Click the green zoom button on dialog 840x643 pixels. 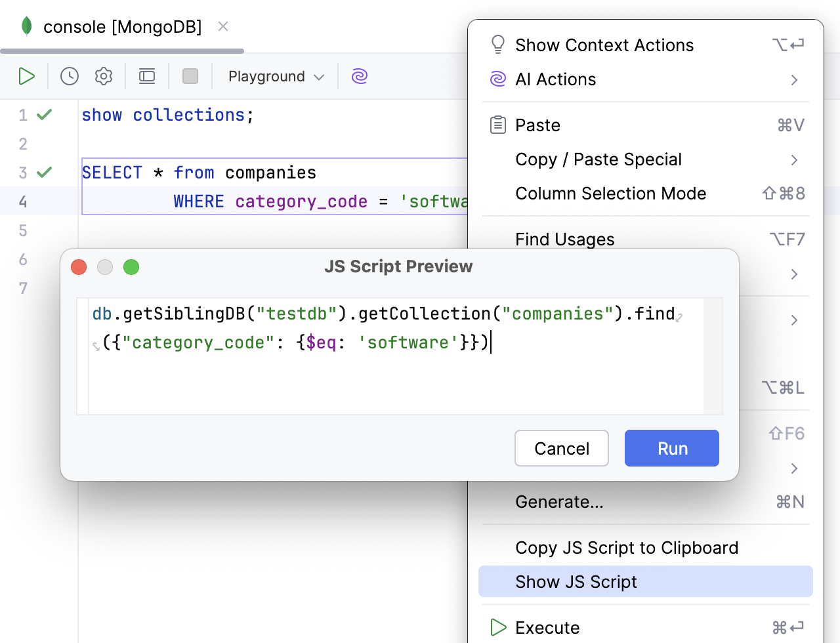[x=131, y=267]
